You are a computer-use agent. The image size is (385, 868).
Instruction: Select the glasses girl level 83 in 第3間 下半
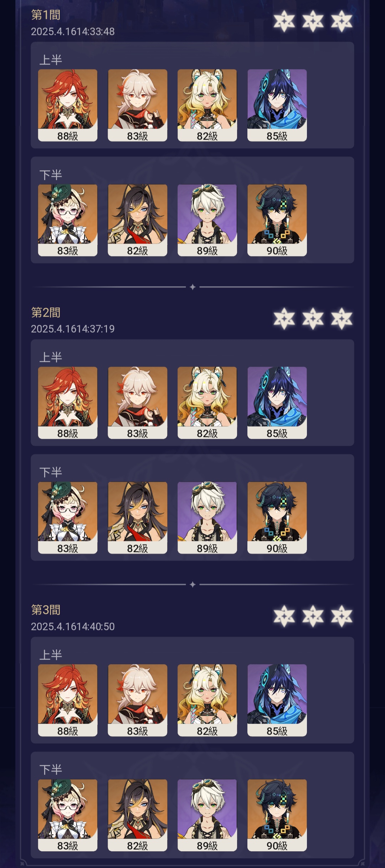tap(68, 815)
